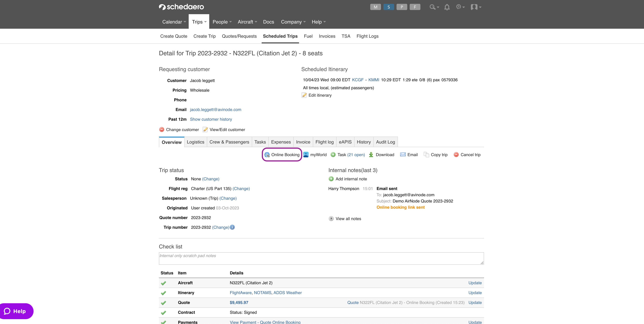Go to Create Quote

click(174, 36)
